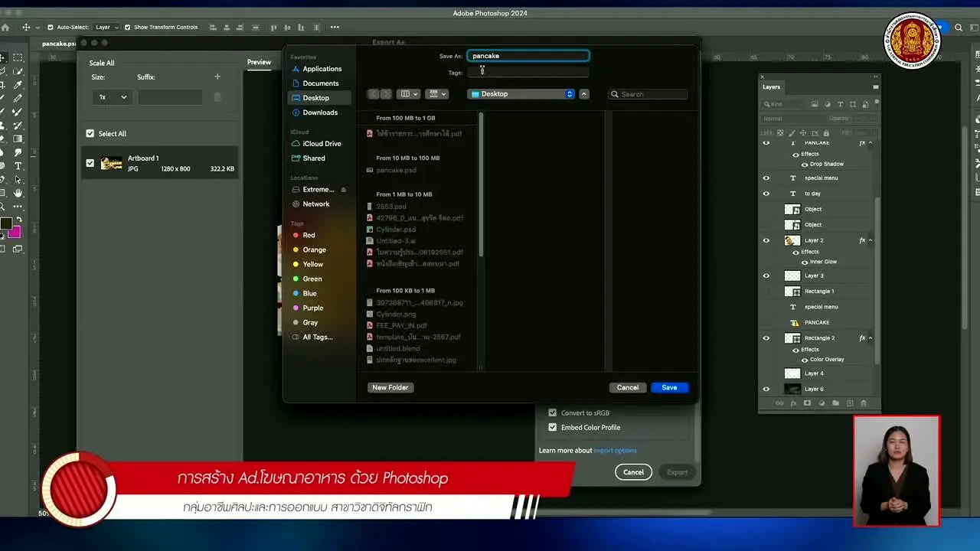The width and height of the screenshot is (980, 551).
Task: Select the Layers panel tab
Action: coord(771,86)
